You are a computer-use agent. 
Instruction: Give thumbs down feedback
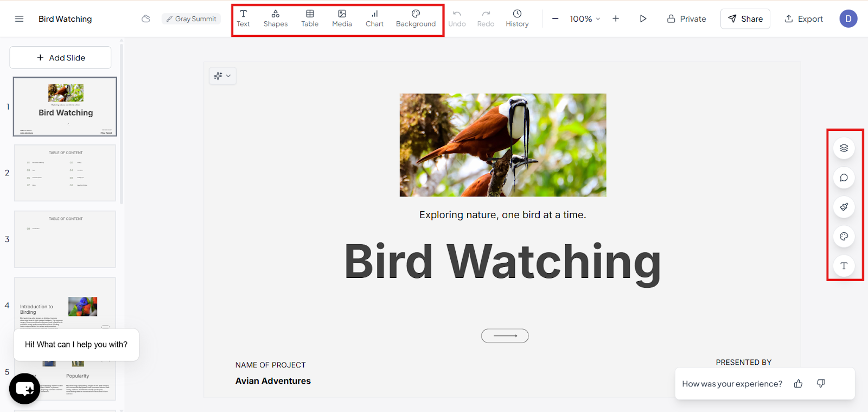pyautogui.click(x=821, y=384)
